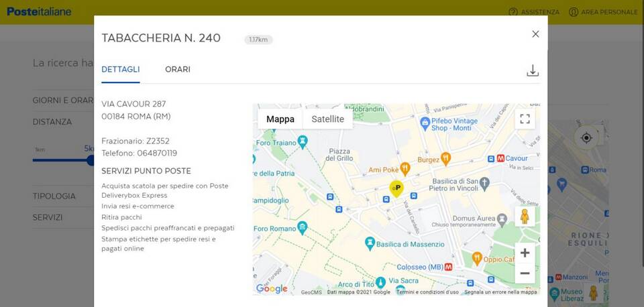
Task: Expand the GIORNI E ORARI filter
Action: click(63, 100)
